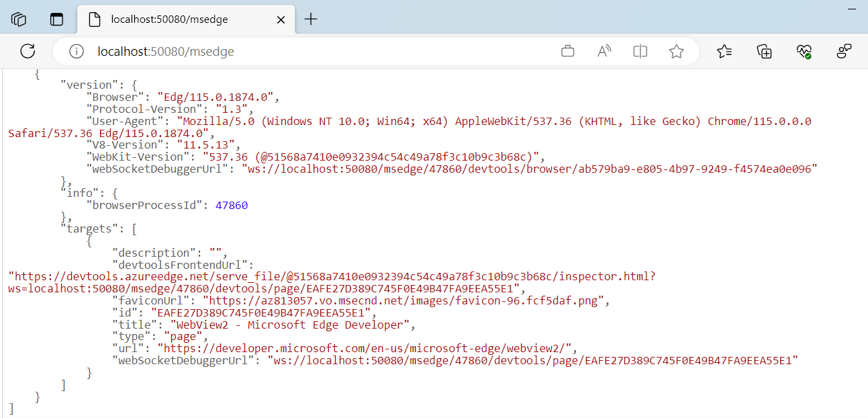
Task: Close the localhost:50080/msedge tab
Action: click(x=281, y=19)
